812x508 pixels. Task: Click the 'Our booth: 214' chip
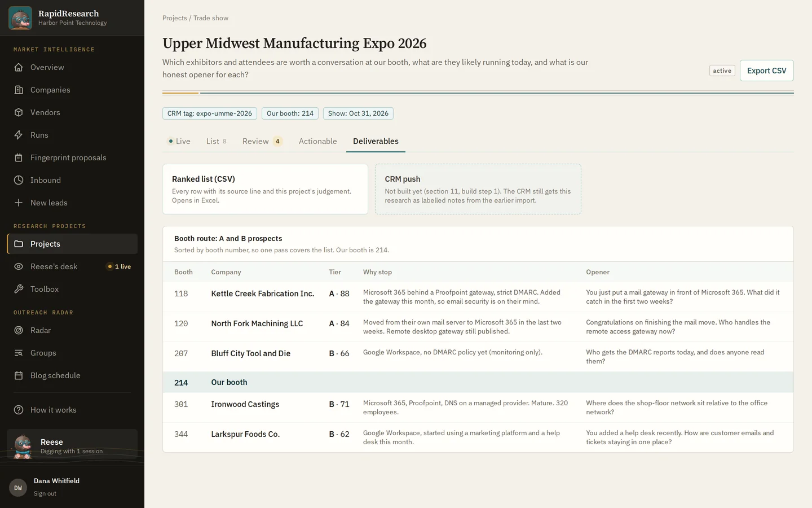[290, 113]
